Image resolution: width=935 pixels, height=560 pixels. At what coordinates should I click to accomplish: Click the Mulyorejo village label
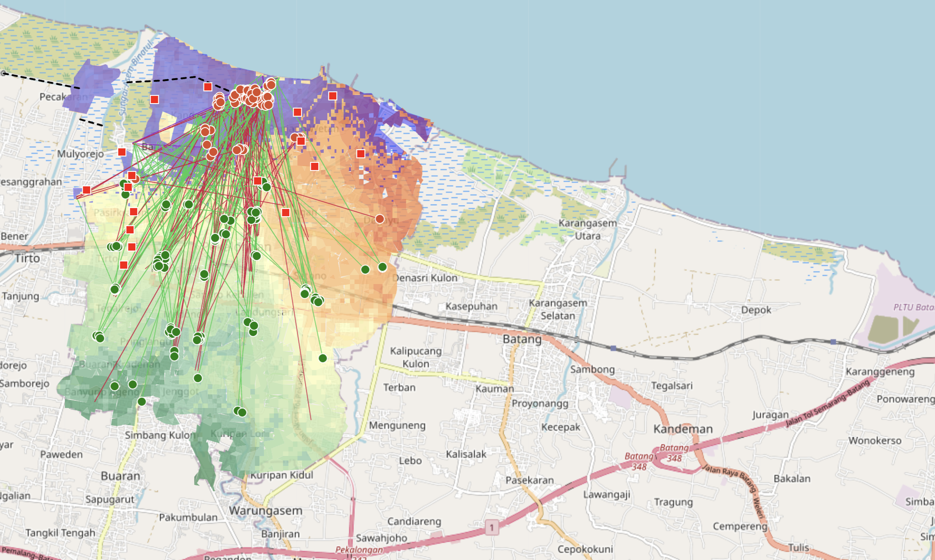pyautogui.click(x=81, y=154)
